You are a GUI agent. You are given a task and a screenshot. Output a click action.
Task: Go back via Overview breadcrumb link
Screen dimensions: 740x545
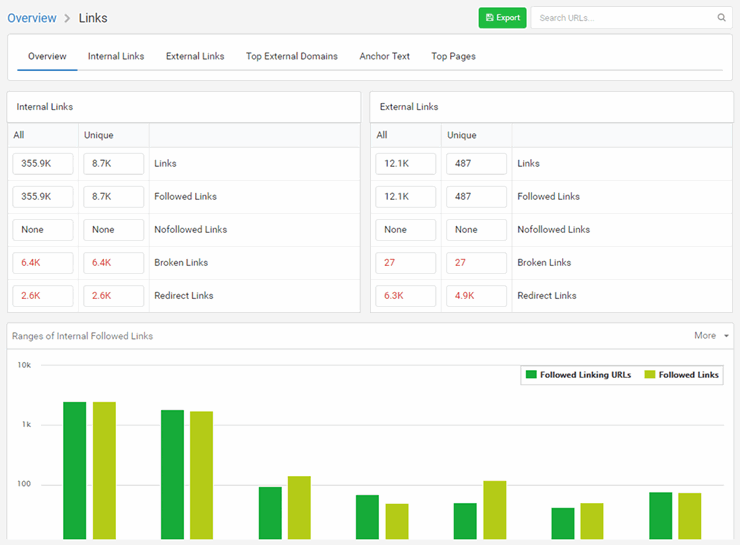click(32, 18)
